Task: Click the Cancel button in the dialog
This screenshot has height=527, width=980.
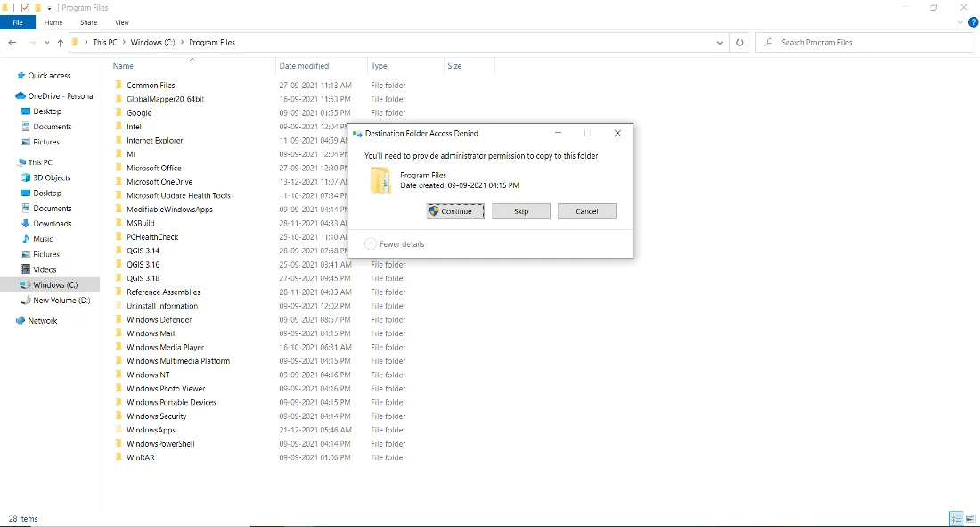Action: click(x=586, y=211)
